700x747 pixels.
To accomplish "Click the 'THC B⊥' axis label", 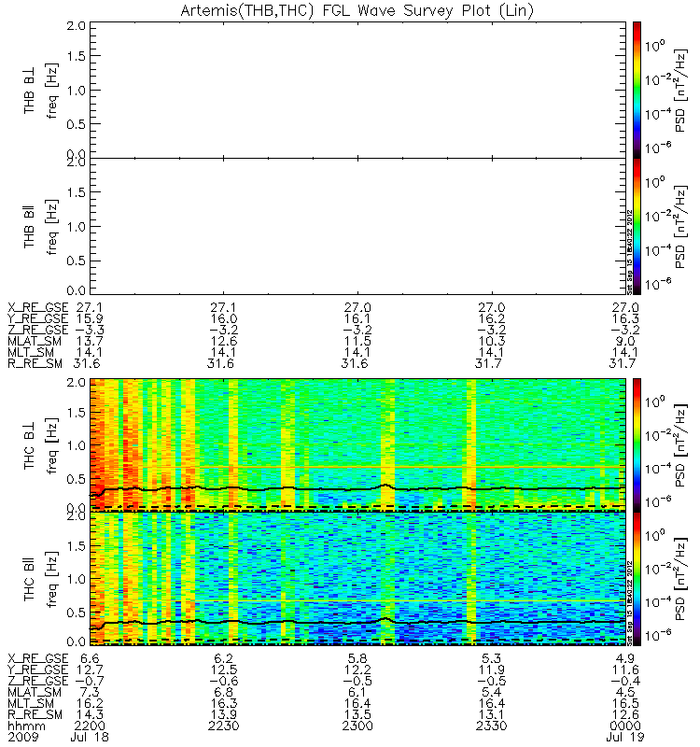I will [x=30, y=445].
